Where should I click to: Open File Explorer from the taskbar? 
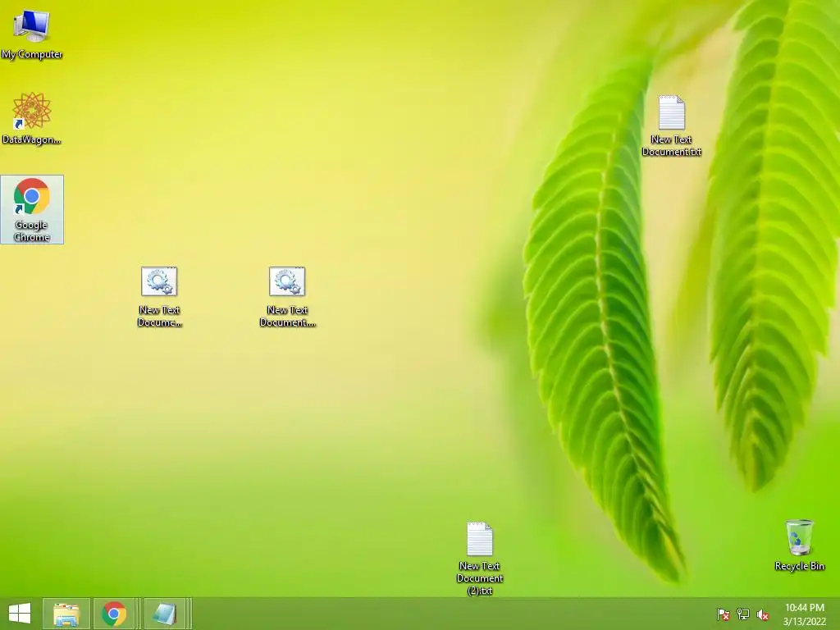coord(66,614)
